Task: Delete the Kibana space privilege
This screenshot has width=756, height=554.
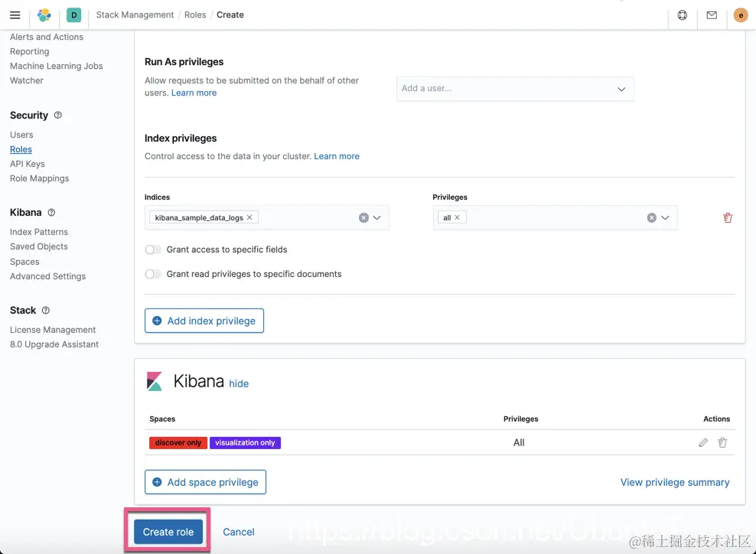Action: [722, 442]
